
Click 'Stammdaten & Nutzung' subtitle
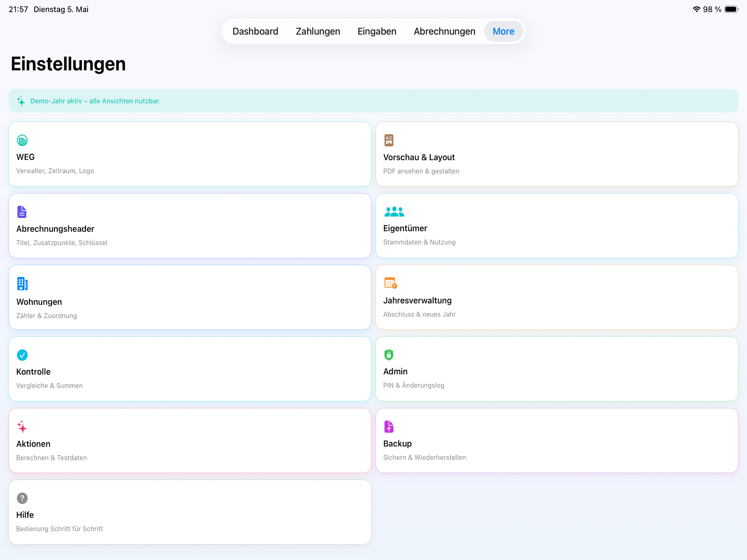coord(419,242)
